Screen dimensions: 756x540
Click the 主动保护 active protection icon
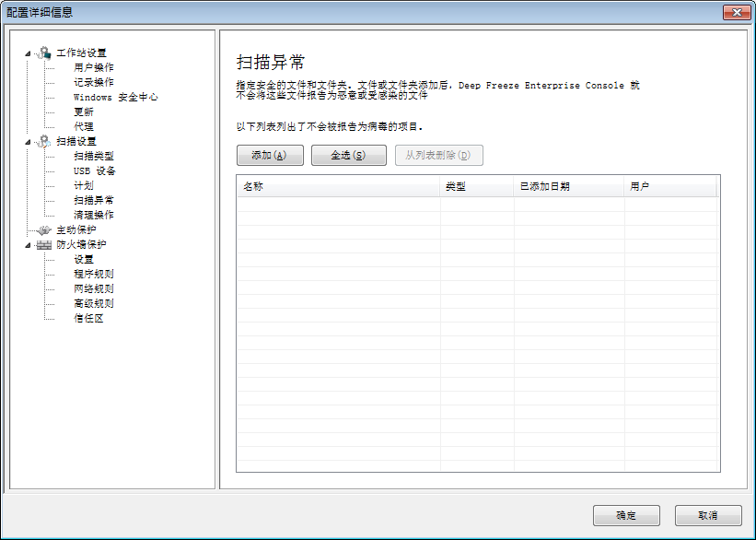pos(44,229)
